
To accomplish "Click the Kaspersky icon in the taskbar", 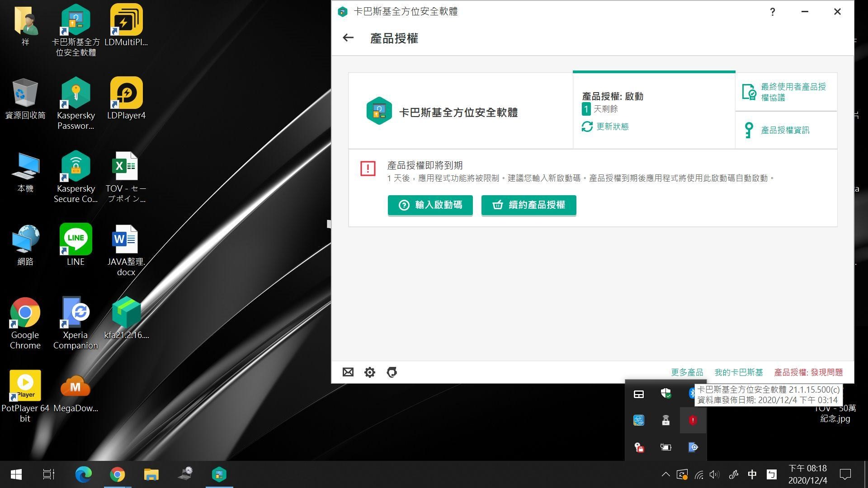I will (x=219, y=474).
